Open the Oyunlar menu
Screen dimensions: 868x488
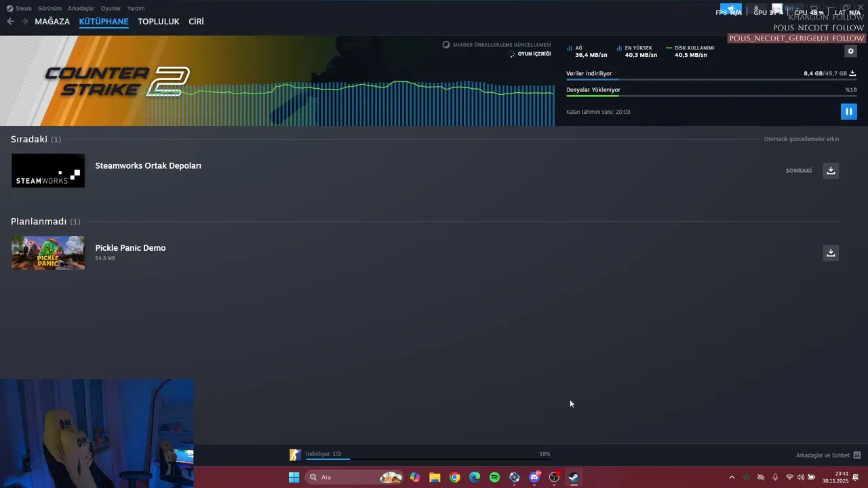111,8
